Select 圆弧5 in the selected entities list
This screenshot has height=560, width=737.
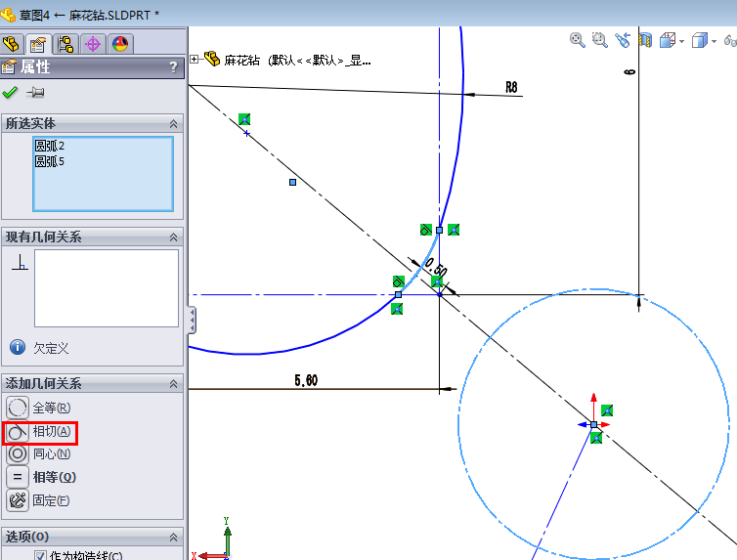(50, 161)
